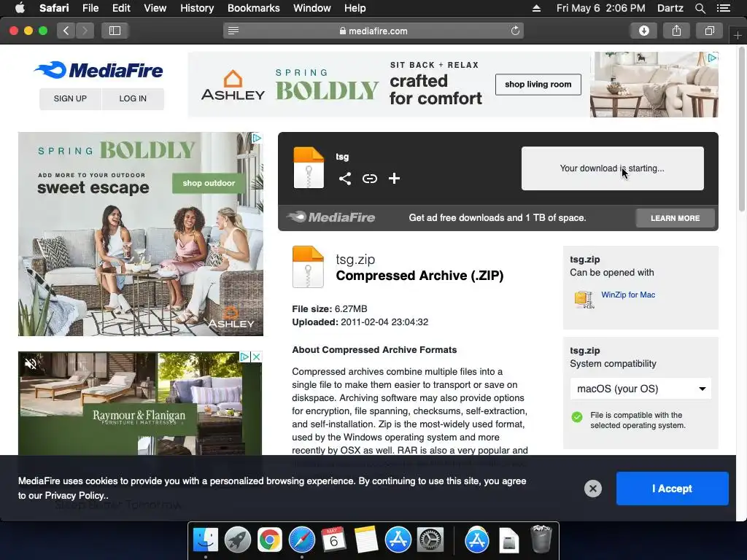This screenshot has width=747, height=560.
Task: Click the share icon under tsg
Action: [x=345, y=179]
